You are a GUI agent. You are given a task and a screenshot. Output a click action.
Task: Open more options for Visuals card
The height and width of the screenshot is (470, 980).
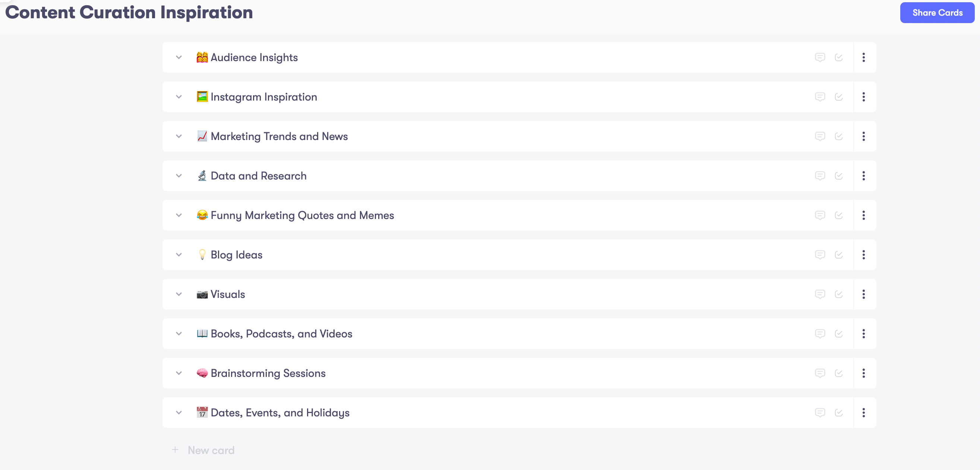click(x=864, y=294)
